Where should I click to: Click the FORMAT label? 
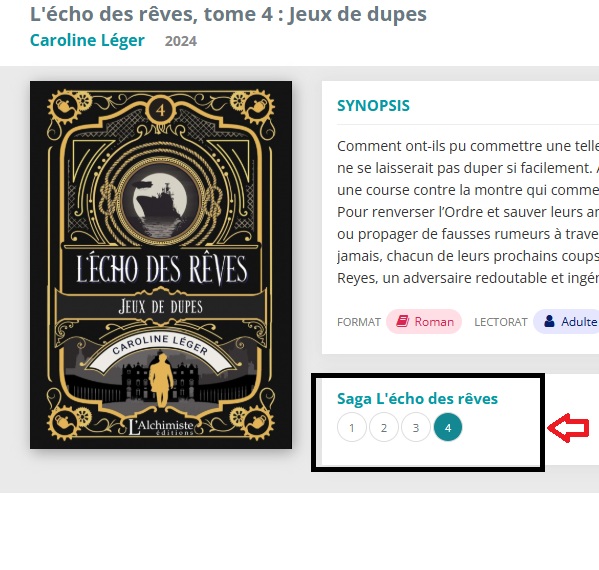359,322
